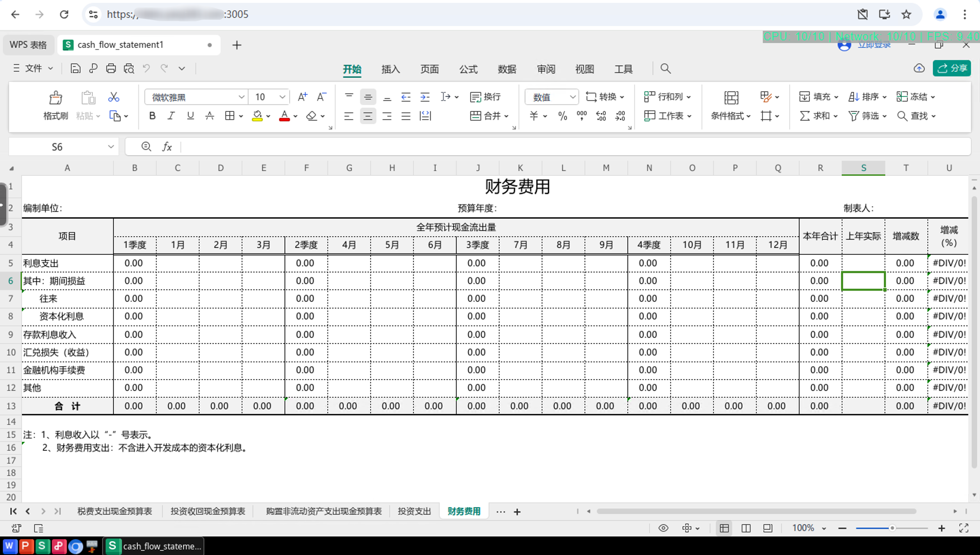Click the Clear eraser icon
The height and width of the screenshot is (555, 980).
coord(312,116)
